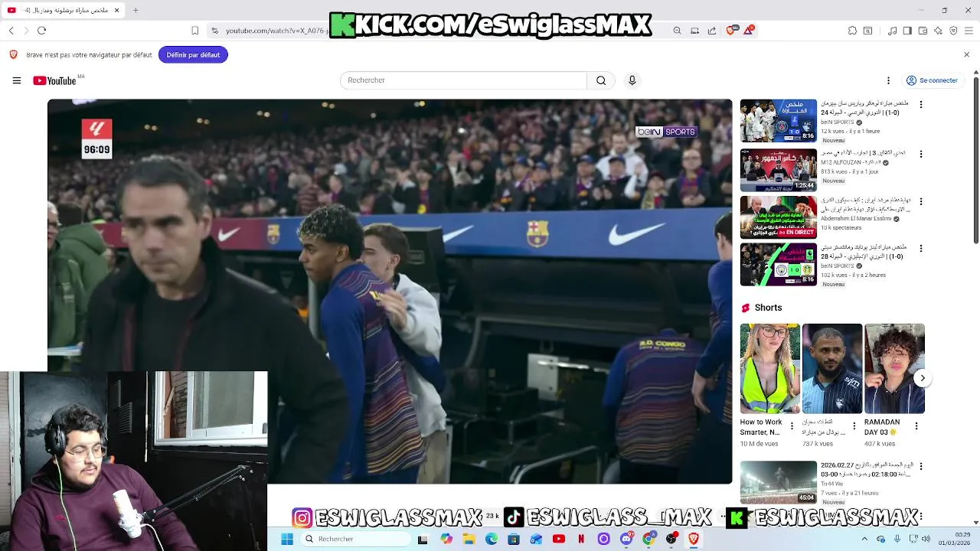Open Brave Wallet icon
980x551 pixels.
coord(923,31)
